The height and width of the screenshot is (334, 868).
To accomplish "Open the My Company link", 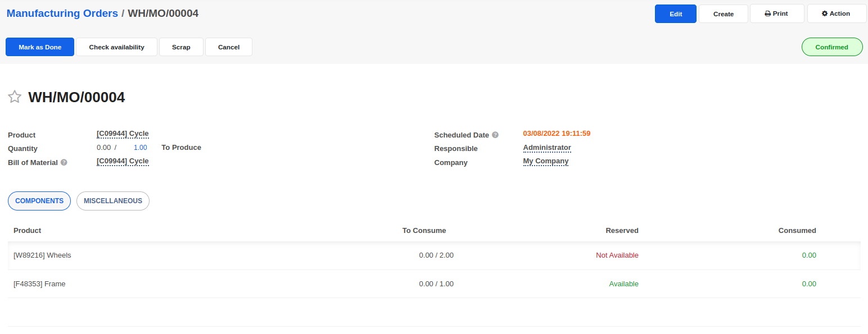I will 546,161.
